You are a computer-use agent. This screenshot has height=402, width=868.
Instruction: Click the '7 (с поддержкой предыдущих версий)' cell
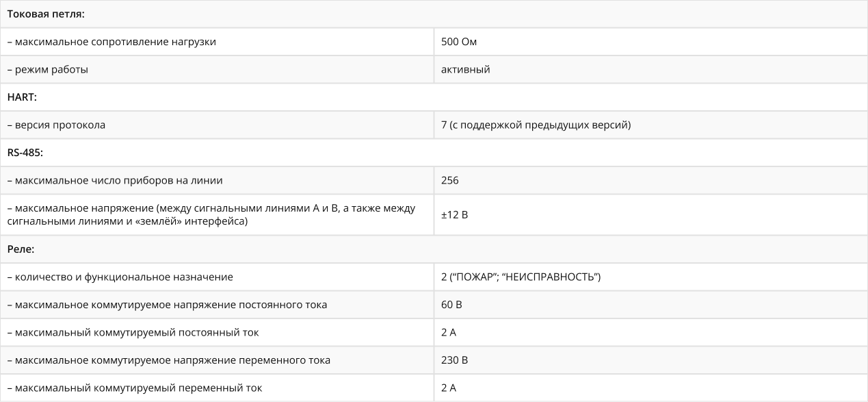click(x=650, y=125)
